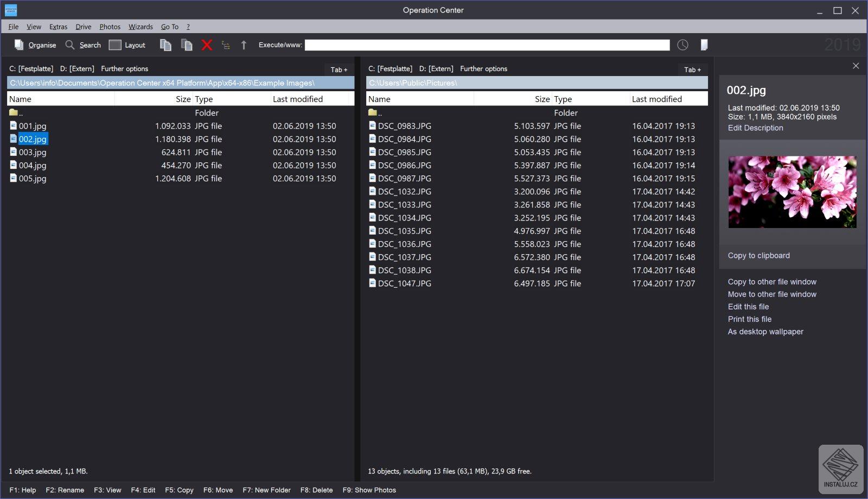
Task: Switch left pane to C: [Festplatte]
Action: coord(31,69)
